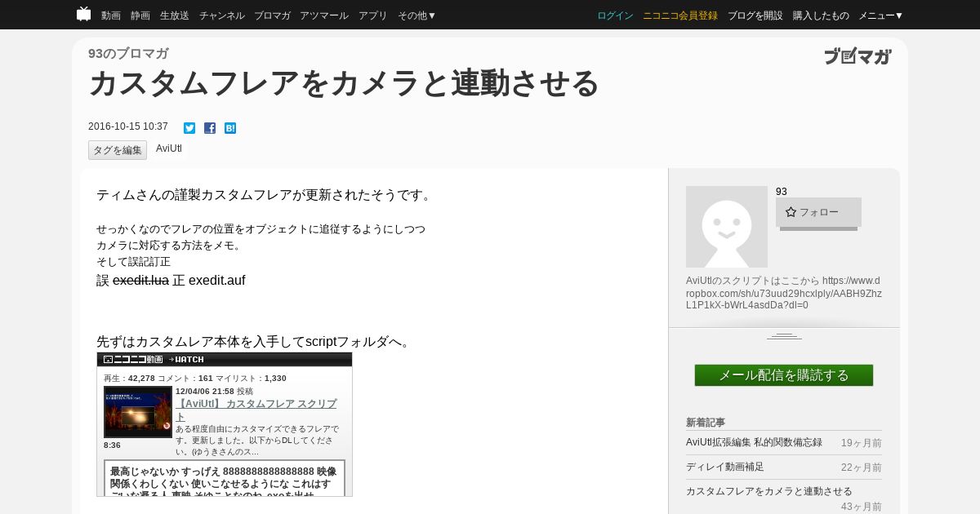This screenshot has height=514, width=980.
Task: Open 購入したもの link
Action: (821, 16)
